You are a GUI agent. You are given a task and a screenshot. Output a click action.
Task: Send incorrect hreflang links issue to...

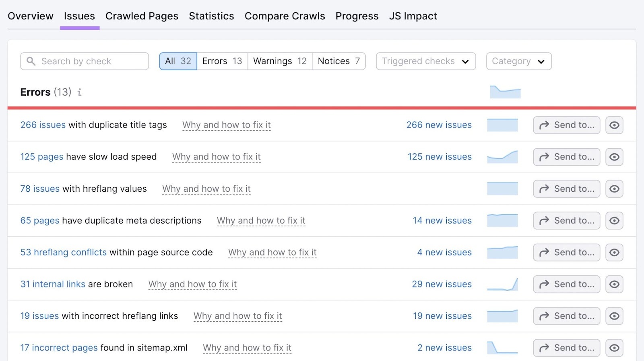[567, 316]
